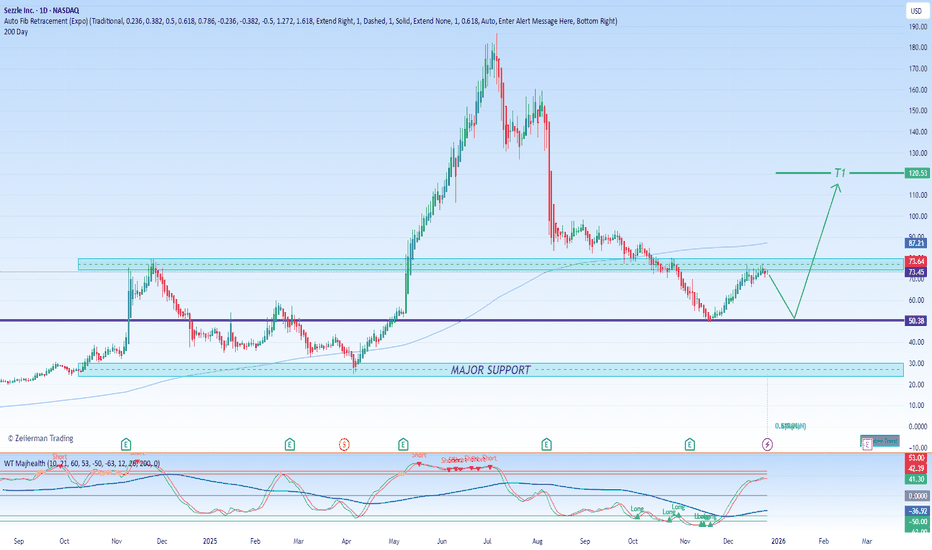Screen dimensions: 932x550
Task: Open the orange event marker near April 2025
Action: [344, 442]
